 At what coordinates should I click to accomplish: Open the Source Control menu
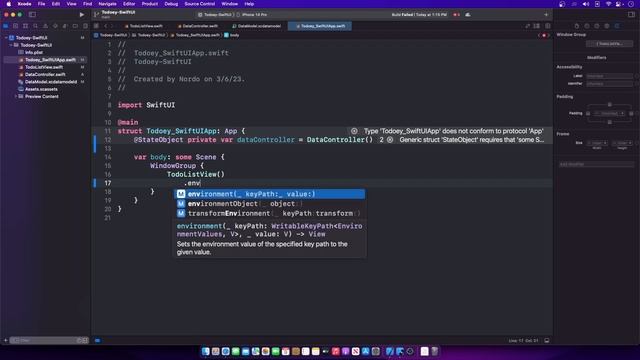200,4
